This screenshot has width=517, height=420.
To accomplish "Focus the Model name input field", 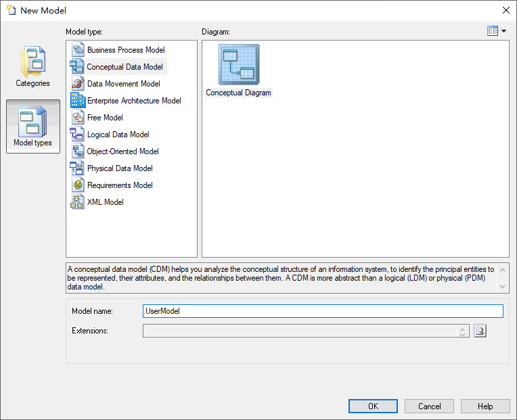I will click(323, 311).
